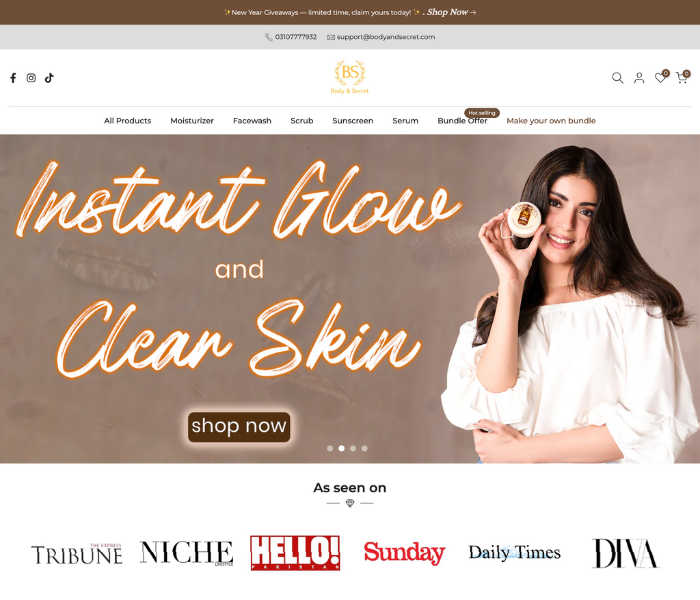The image size is (700, 600).
Task: Open the TikTok profile icon
Action: tap(49, 78)
